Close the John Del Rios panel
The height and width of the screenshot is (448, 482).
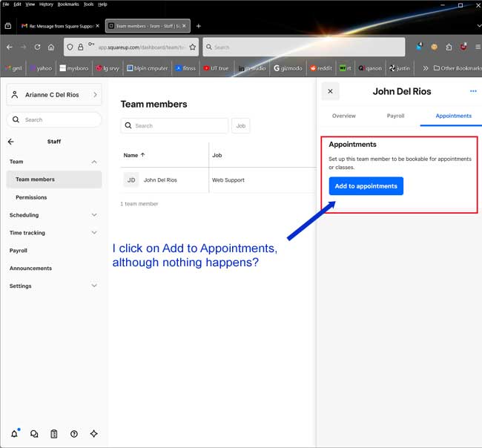[331, 91]
